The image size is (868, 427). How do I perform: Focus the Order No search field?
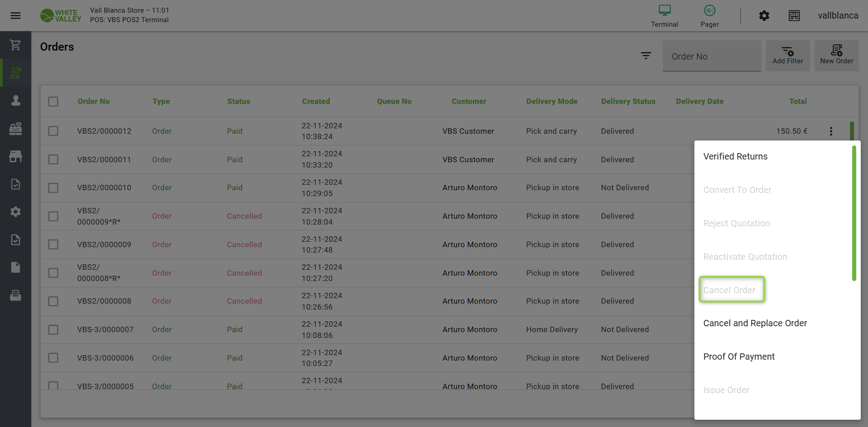(x=712, y=56)
